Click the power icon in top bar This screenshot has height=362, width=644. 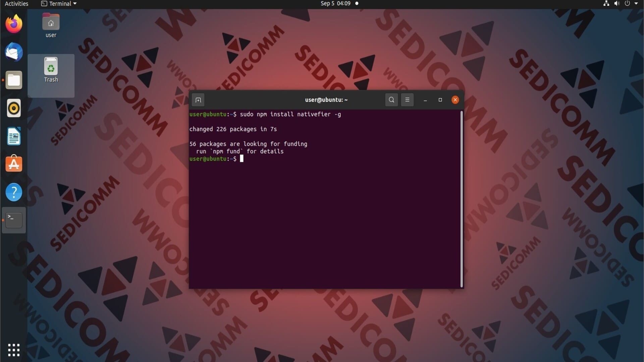point(627,4)
